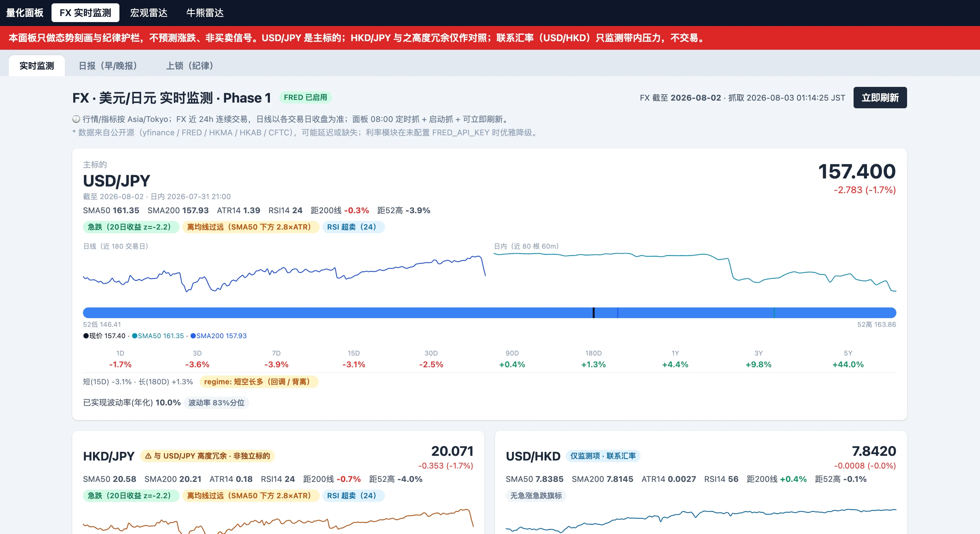Click the 1D -1.7% return cell
The image size is (980, 534).
[x=120, y=359]
